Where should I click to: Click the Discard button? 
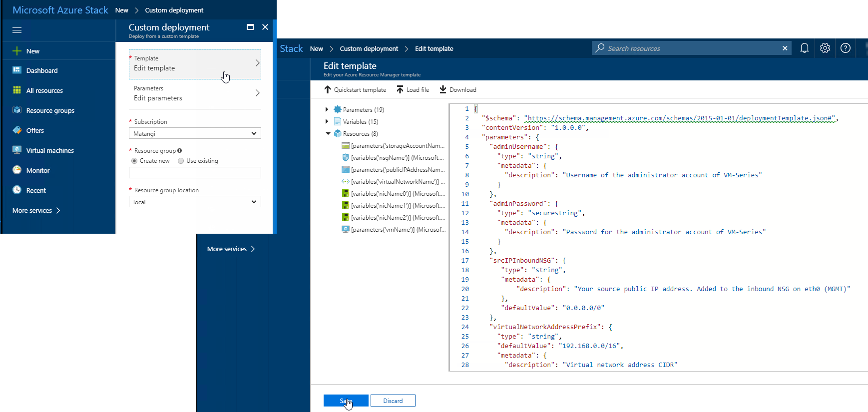coord(393,401)
